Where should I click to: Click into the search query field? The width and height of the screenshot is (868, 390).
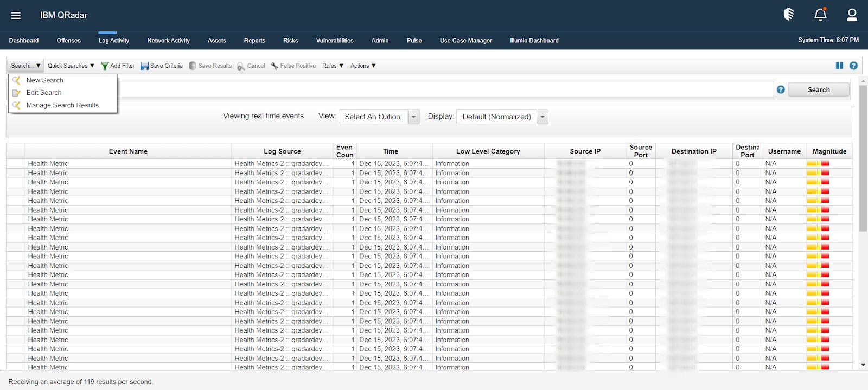(x=445, y=89)
